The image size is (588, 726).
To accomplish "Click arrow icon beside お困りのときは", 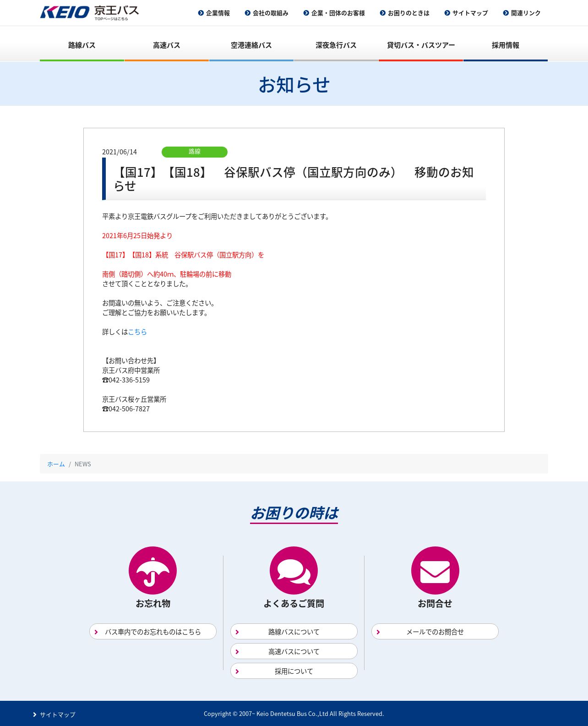I will [382, 13].
